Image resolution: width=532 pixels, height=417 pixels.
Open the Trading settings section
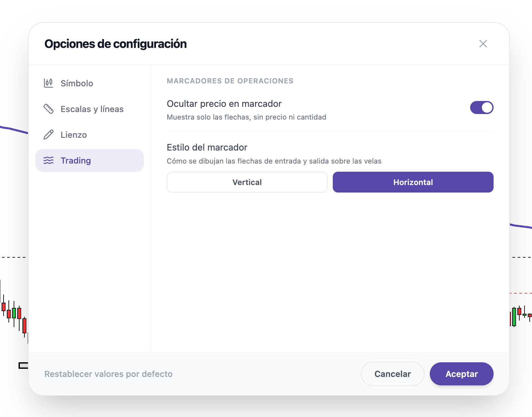coord(90,160)
